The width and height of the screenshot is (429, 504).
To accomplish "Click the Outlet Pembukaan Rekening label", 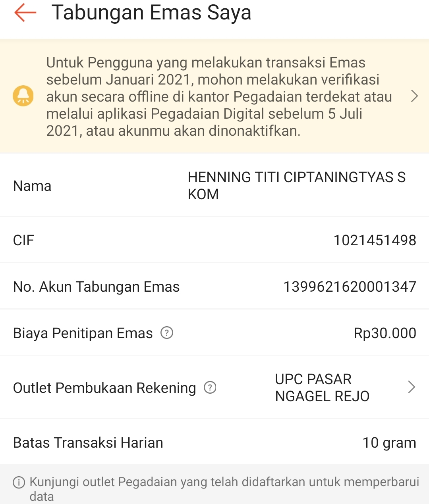I will (x=104, y=388).
